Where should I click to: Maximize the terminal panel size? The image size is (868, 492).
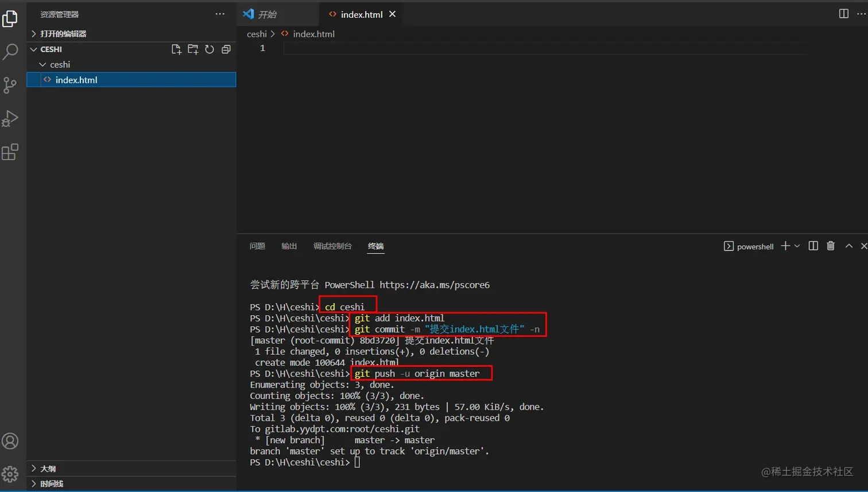849,246
